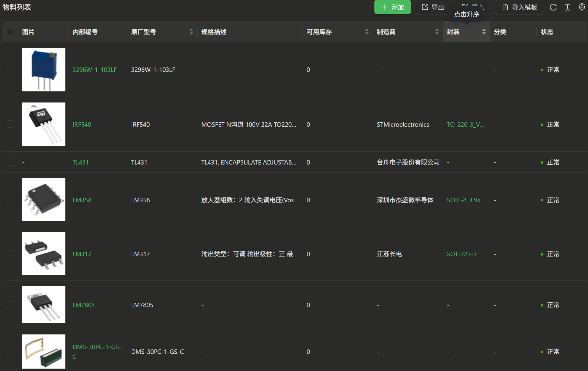Click the 导出 export button

click(433, 7)
